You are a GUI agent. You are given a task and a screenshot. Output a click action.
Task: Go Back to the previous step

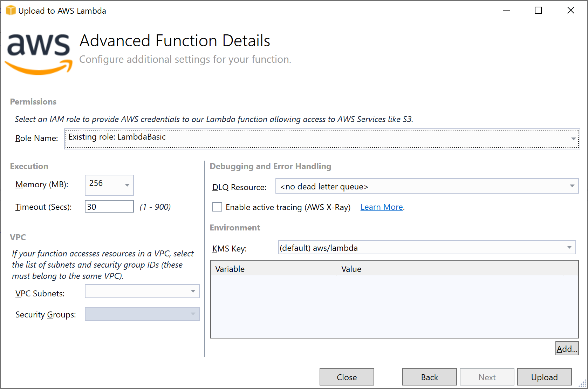pos(430,377)
